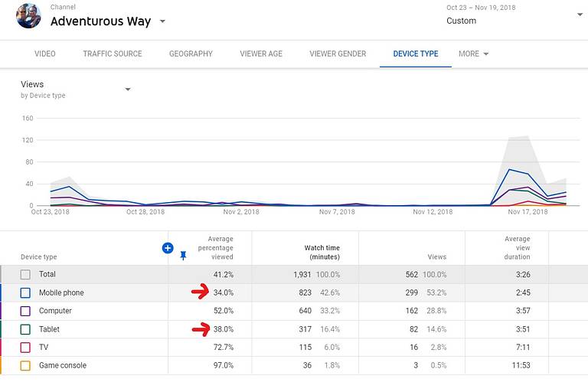Click the 317 Tablet watch time value
The width and height of the screenshot is (588, 382).
point(305,329)
